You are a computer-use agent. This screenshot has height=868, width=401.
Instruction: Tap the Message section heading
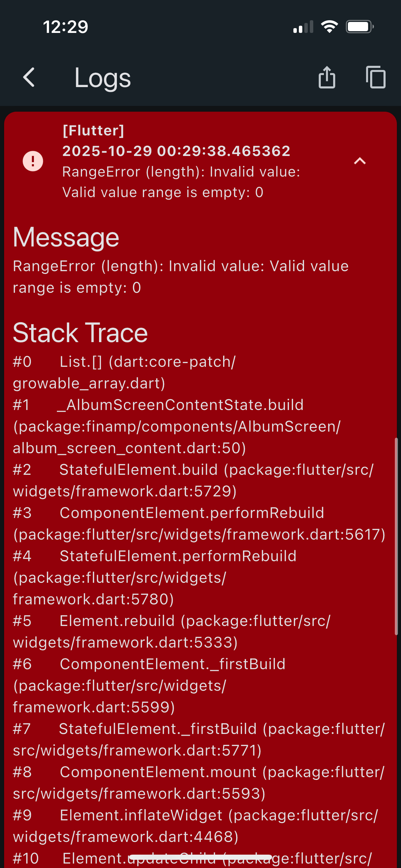coord(66,238)
